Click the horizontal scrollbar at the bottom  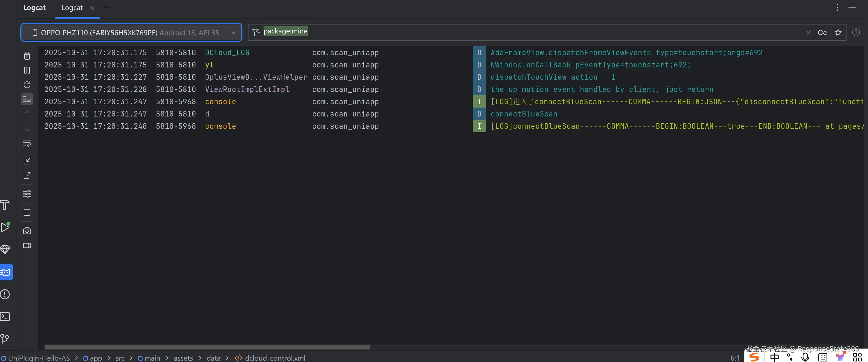pyautogui.click(x=207, y=347)
